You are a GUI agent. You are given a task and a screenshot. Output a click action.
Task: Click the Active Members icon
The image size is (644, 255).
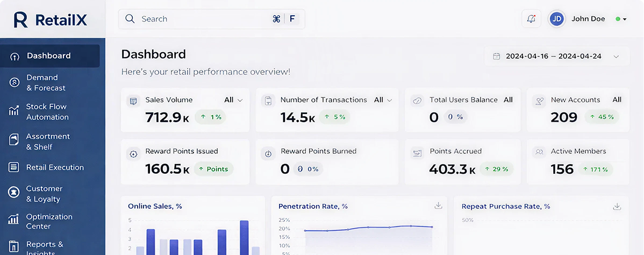(x=539, y=152)
